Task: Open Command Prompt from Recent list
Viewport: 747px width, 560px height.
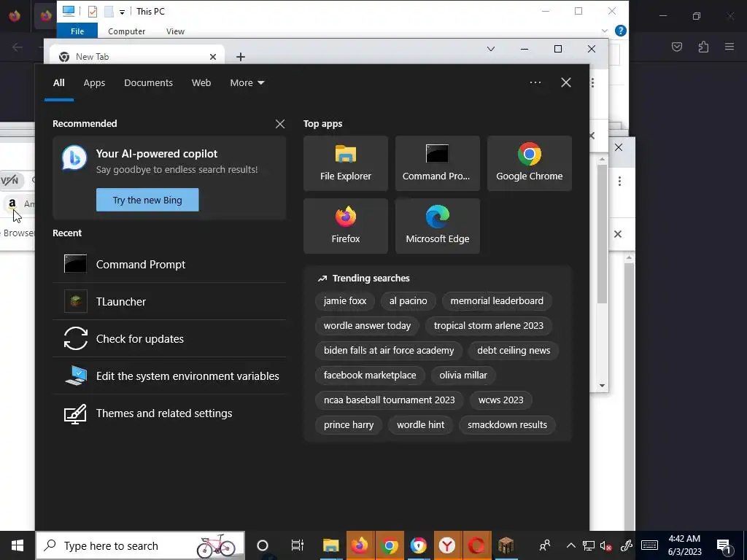Action: click(169, 264)
